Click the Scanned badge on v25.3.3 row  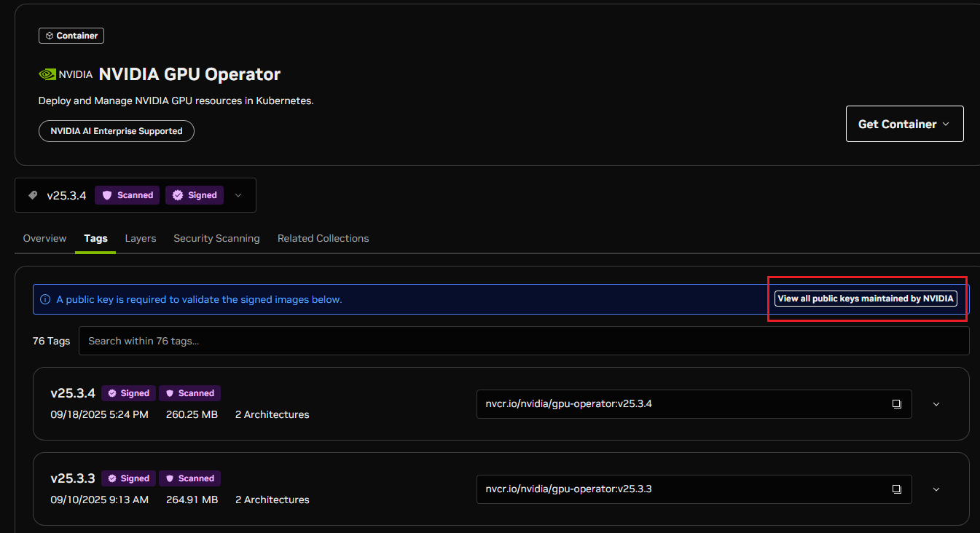coord(189,478)
